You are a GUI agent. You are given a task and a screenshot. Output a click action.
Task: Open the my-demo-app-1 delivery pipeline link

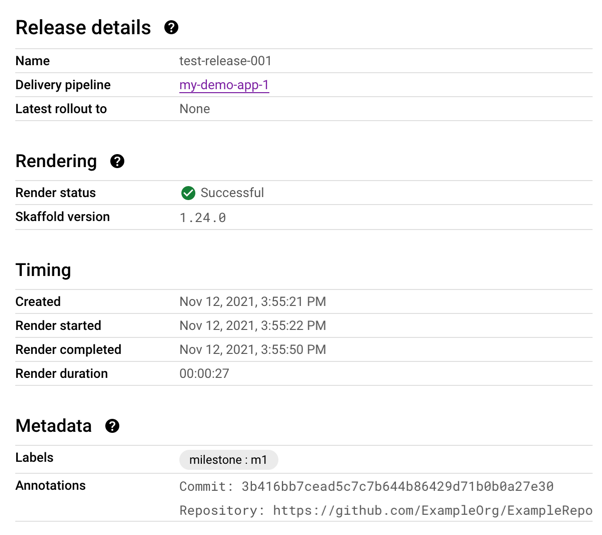click(224, 85)
